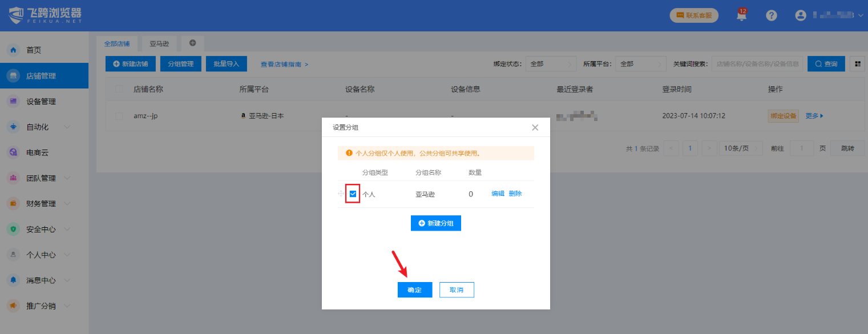
Task: Click the drag handle beside 个人 row
Action: (x=341, y=194)
